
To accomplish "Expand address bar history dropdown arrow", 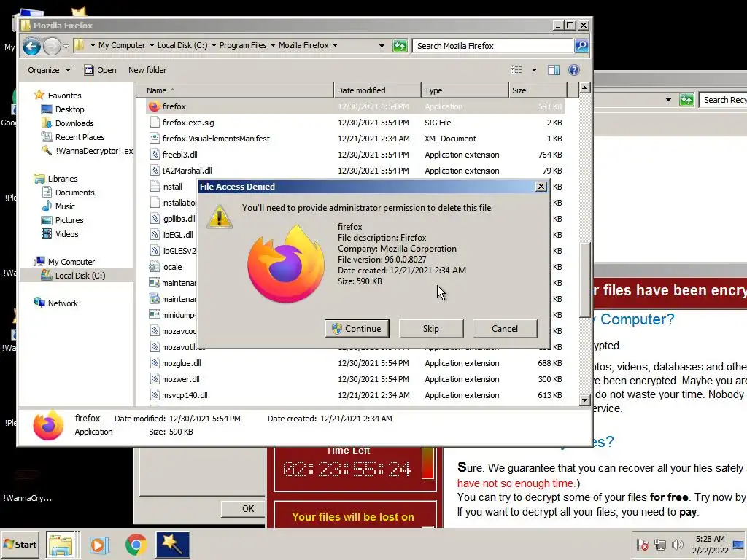I will click(382, 46).
